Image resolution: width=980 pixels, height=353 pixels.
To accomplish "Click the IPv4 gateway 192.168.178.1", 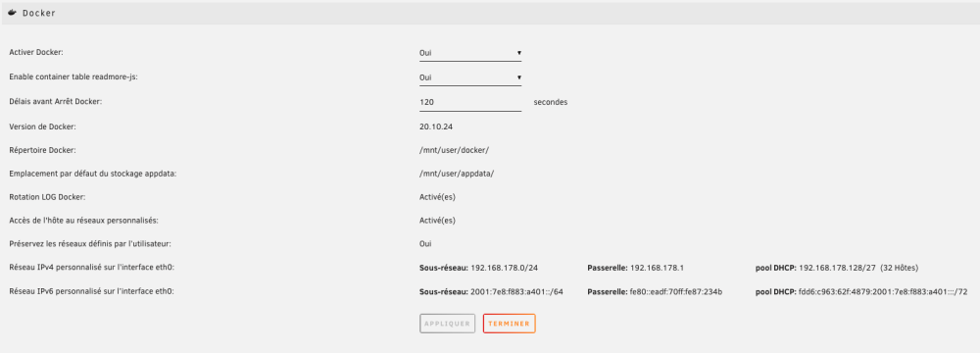I will [x=657, y=268].
